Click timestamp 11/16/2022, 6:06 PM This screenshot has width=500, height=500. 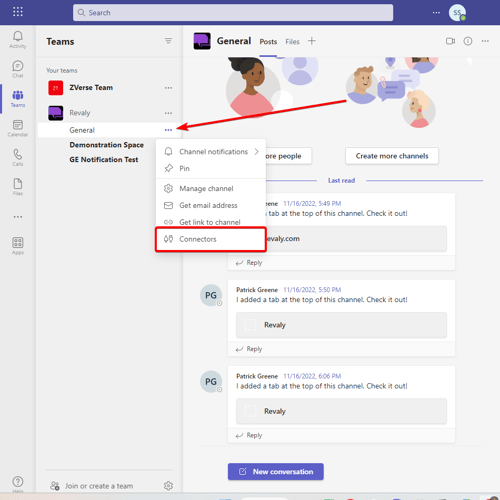click(312, 376)
